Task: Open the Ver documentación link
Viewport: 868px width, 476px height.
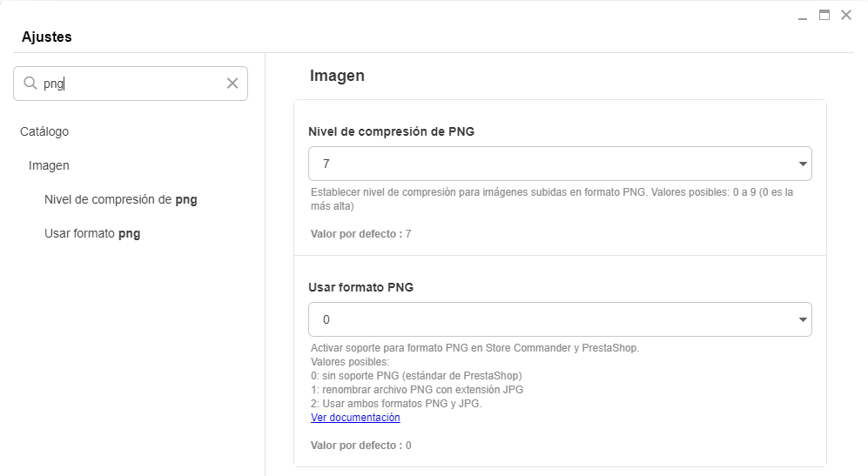Action: point(355,418)
